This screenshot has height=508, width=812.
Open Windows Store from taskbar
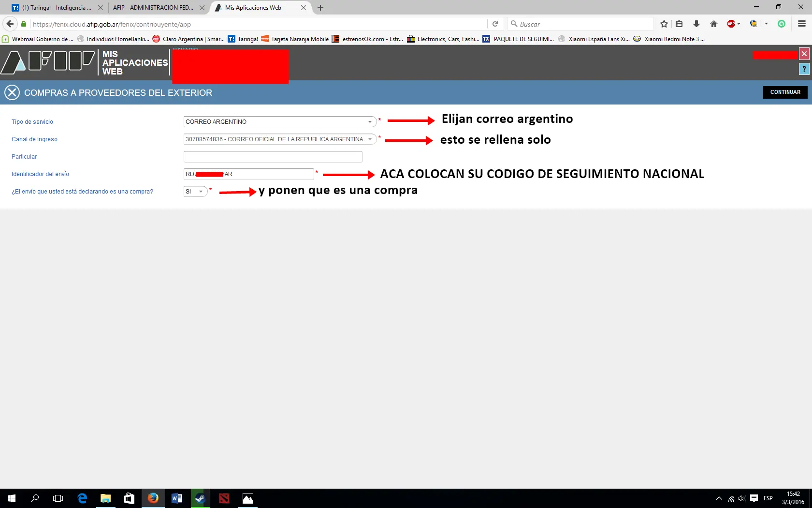(129, 498)
